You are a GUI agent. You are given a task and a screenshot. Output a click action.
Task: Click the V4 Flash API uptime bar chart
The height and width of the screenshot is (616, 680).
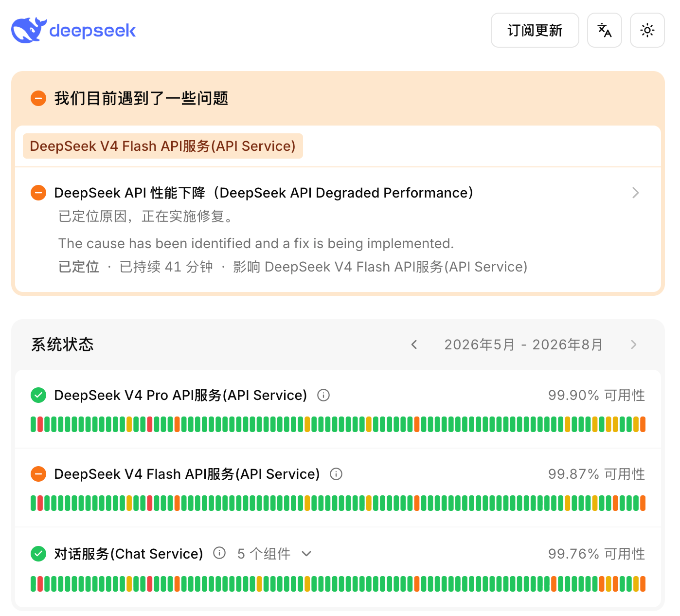[x=338, y=503]
